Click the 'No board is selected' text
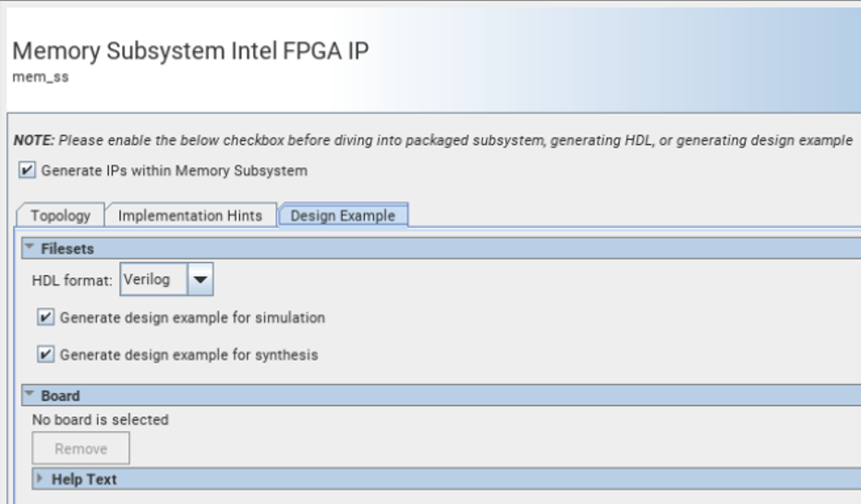 click(101, 420)
